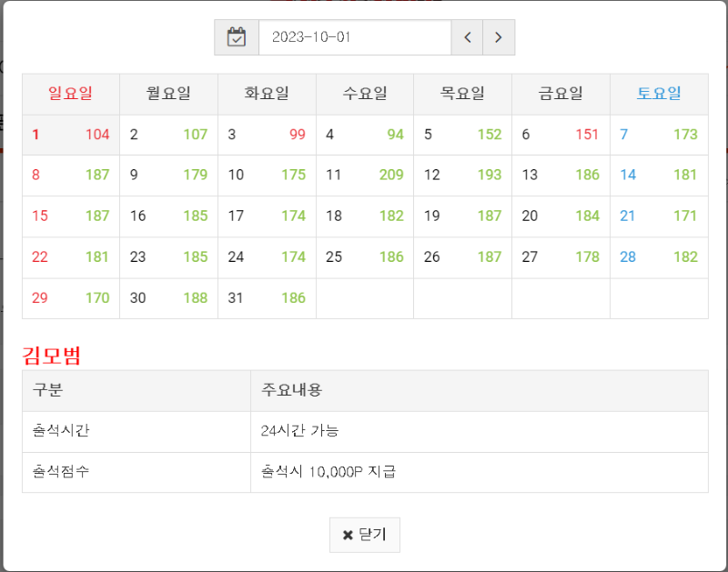Go to previous month arrow
The image size is (728, 572).
(x=467, y=37)
